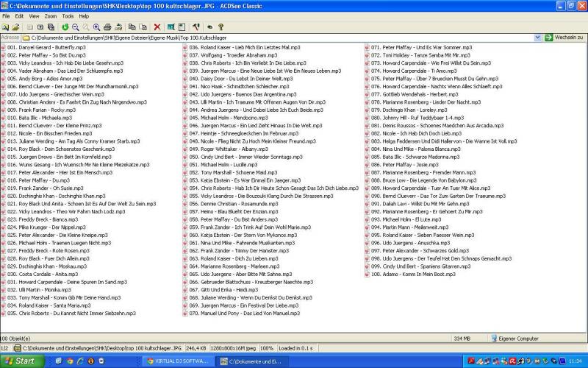Switch to VIRTUAL DJ SOFTWA... taskbar window

click(179, 361)
